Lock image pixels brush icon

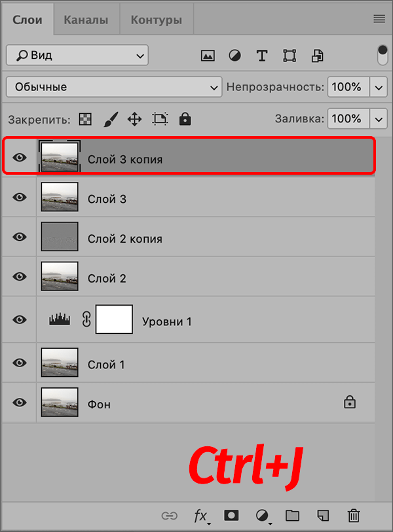click(110, 119)
